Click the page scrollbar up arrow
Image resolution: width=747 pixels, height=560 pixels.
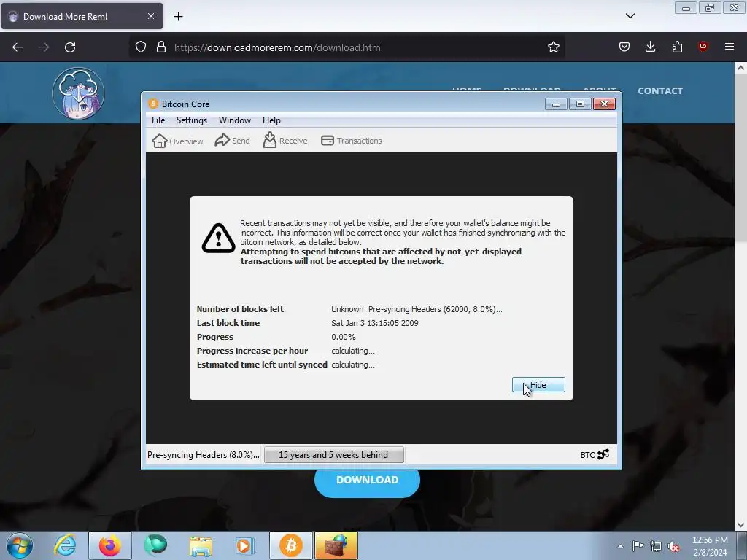(740, 68)
